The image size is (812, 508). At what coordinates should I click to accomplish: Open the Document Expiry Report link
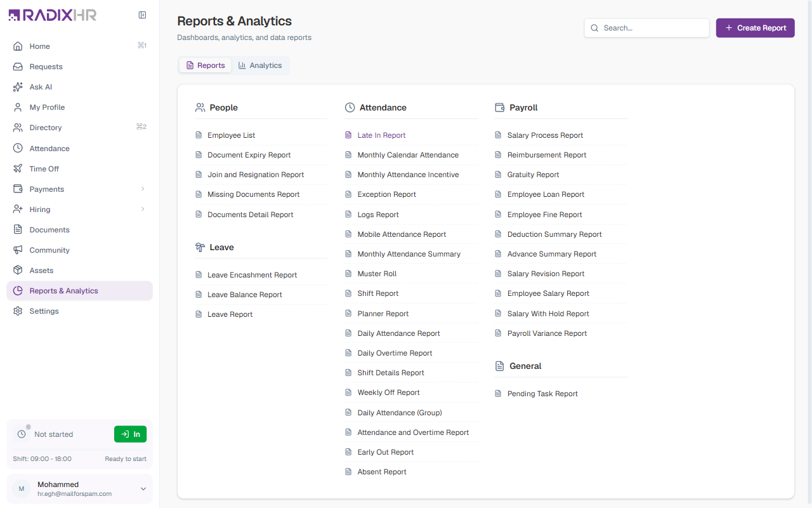tap(249, 155)
